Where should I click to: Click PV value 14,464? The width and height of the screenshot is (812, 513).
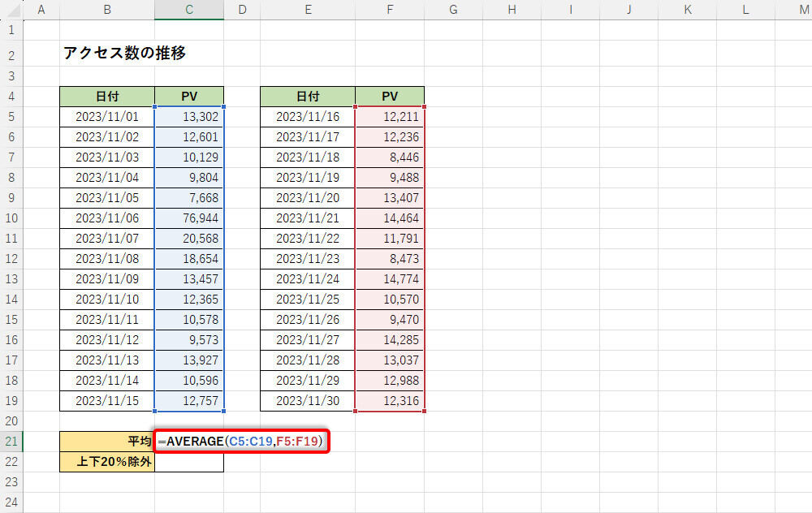point(390,218)
